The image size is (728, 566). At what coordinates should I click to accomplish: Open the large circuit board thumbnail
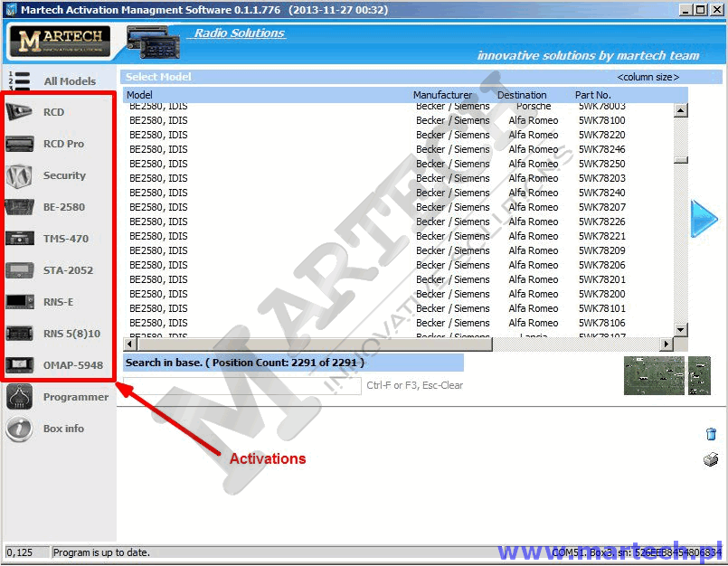[654, 375]
